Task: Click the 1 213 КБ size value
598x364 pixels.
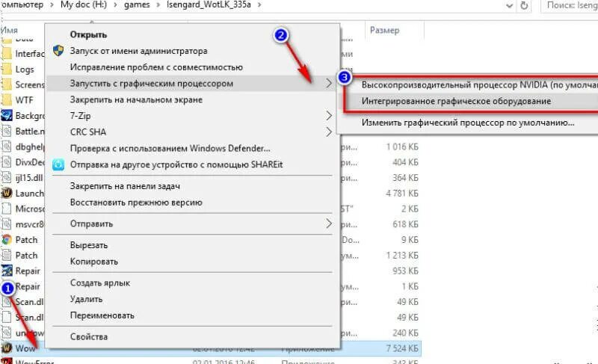Action: click(402, 256)
